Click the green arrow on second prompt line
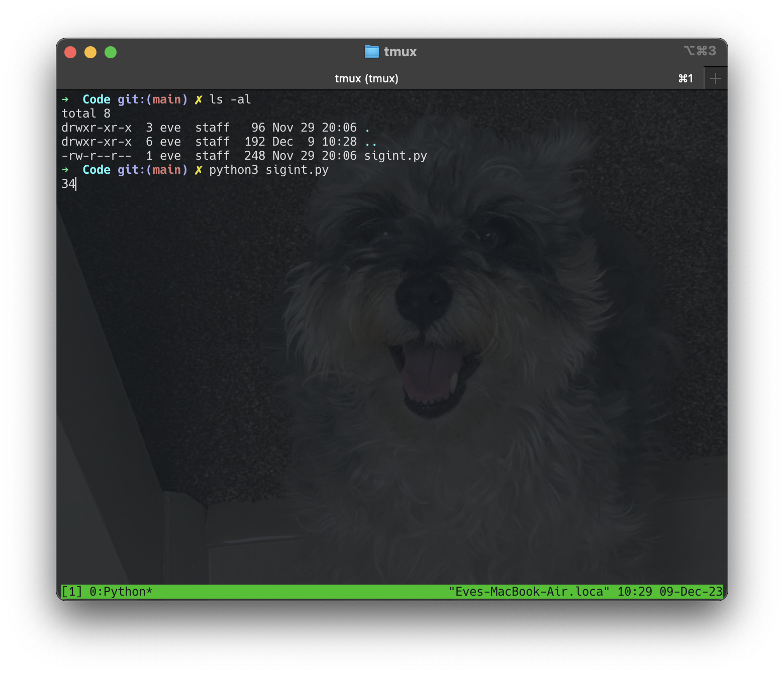 click(x=65, y=170)
